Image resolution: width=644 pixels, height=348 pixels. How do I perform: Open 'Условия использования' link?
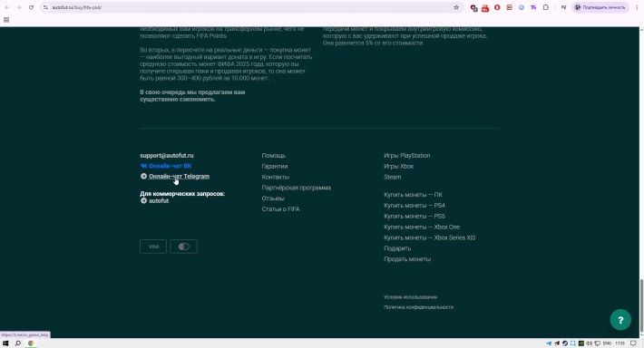(410, 296)
